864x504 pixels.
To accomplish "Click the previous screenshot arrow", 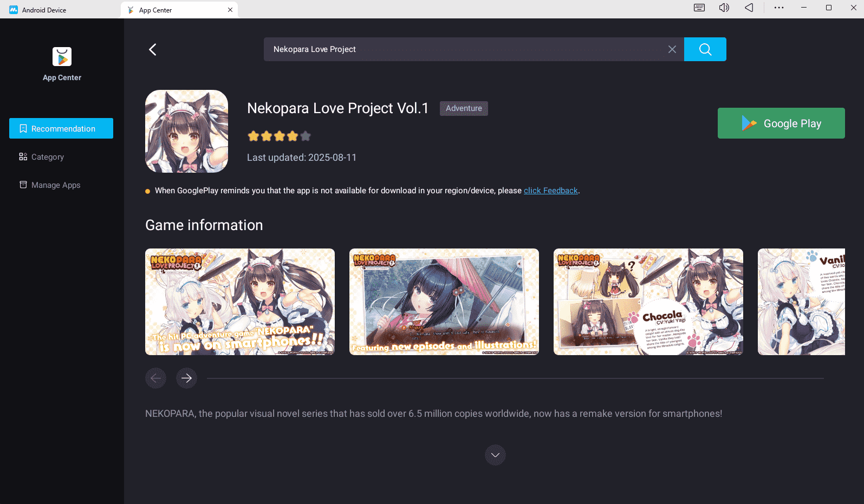I will (155, 378).
